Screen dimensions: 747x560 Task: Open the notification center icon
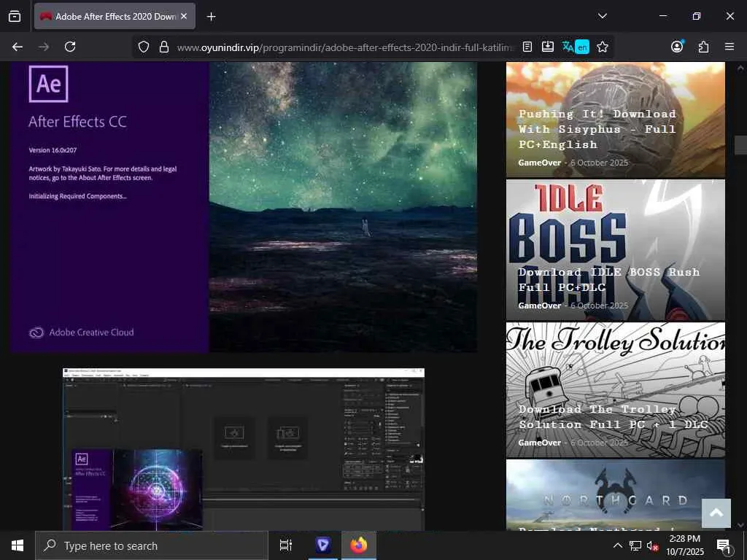point(724,545)
